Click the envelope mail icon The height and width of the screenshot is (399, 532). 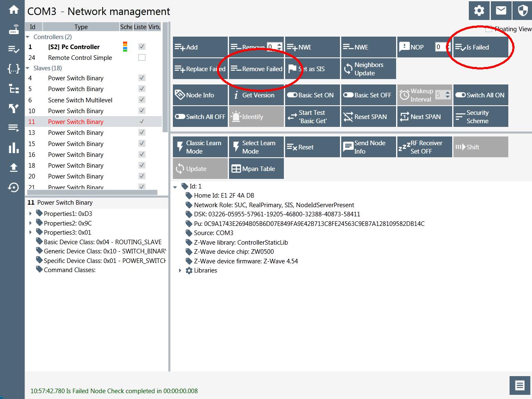(x=501, y=10)
